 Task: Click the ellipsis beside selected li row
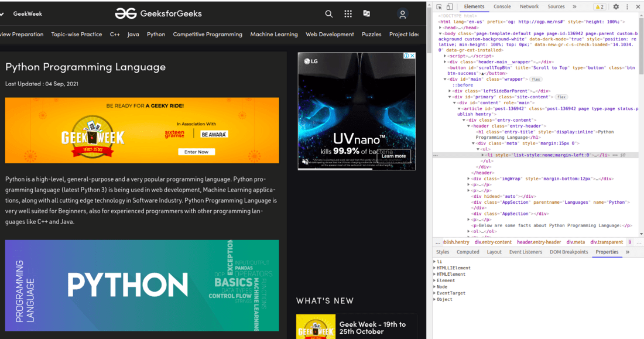436,155
